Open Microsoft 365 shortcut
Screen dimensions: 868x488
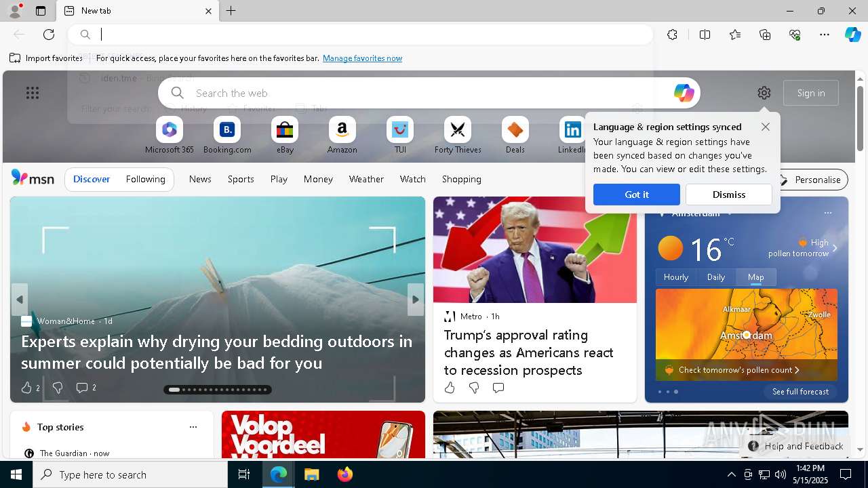(170, 136)
